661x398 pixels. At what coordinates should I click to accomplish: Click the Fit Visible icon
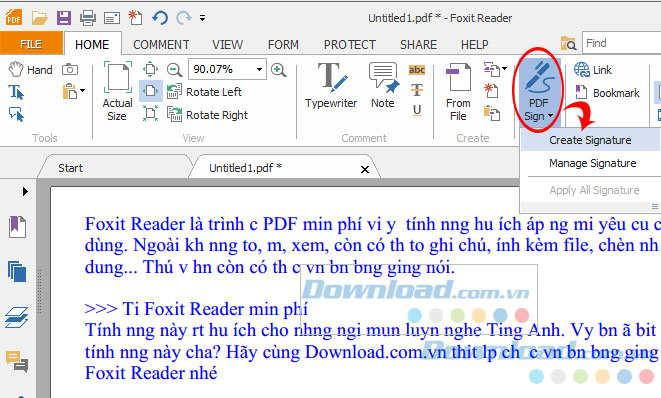[150, 113]
